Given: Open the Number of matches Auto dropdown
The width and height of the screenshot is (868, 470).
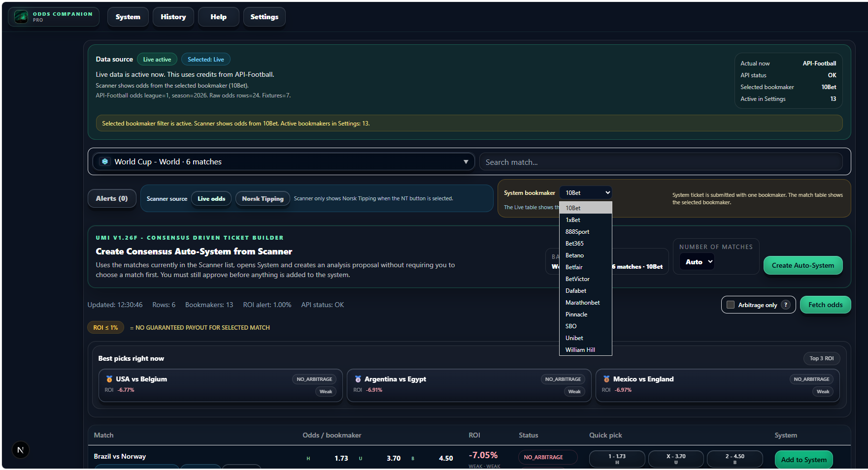Looking at the screenshot, I should point(697,262).
